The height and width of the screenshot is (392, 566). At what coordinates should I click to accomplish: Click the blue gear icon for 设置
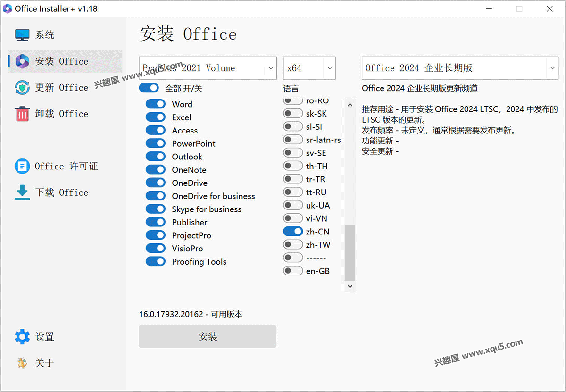[x=22, y=337]
